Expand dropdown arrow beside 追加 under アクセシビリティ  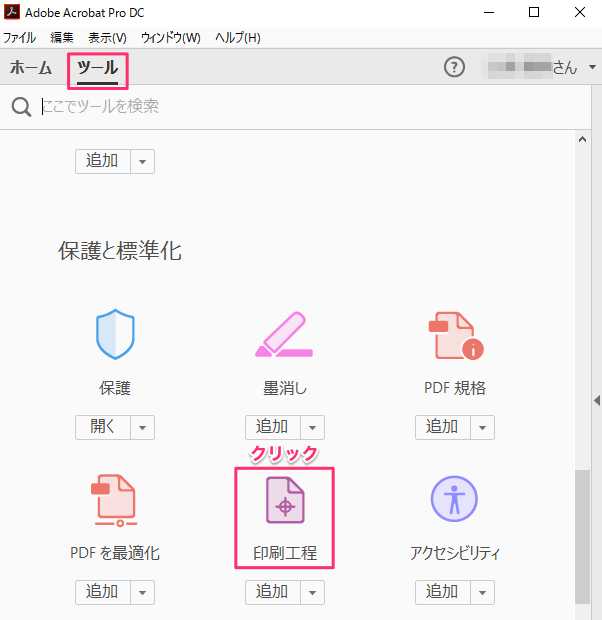click(483, 592)
